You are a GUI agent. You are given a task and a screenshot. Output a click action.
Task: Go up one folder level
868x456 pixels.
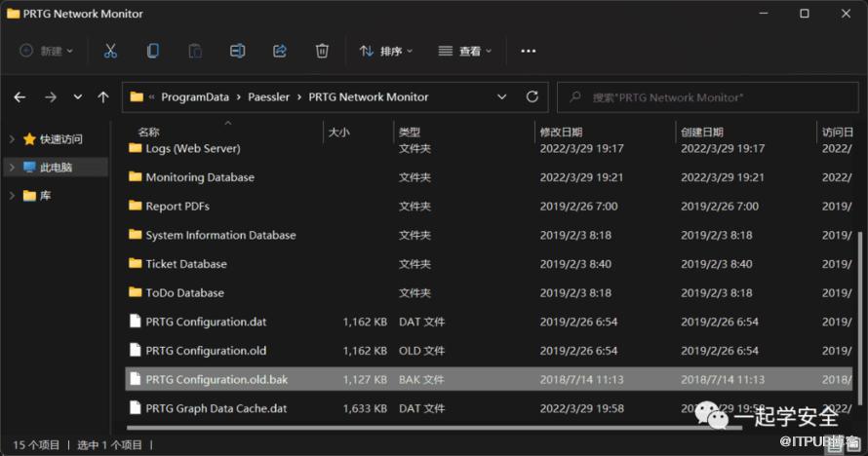click(x=103, y=97)
